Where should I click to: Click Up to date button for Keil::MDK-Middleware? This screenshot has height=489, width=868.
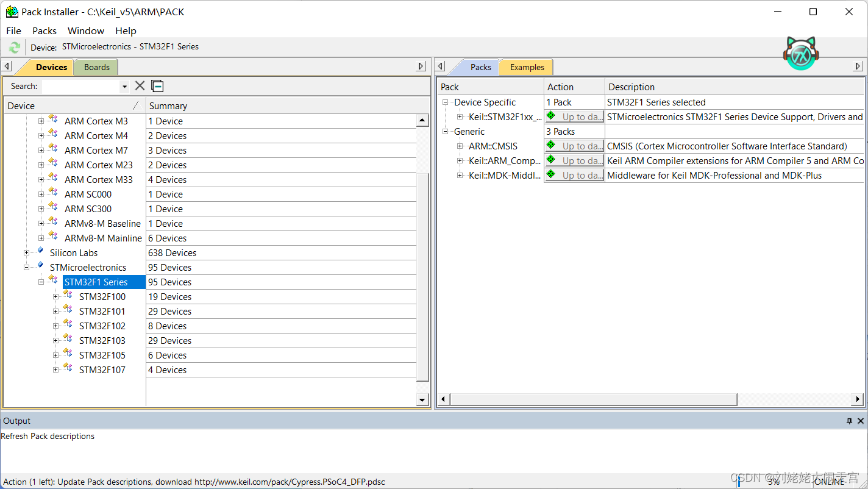click(x=574, y=176)
